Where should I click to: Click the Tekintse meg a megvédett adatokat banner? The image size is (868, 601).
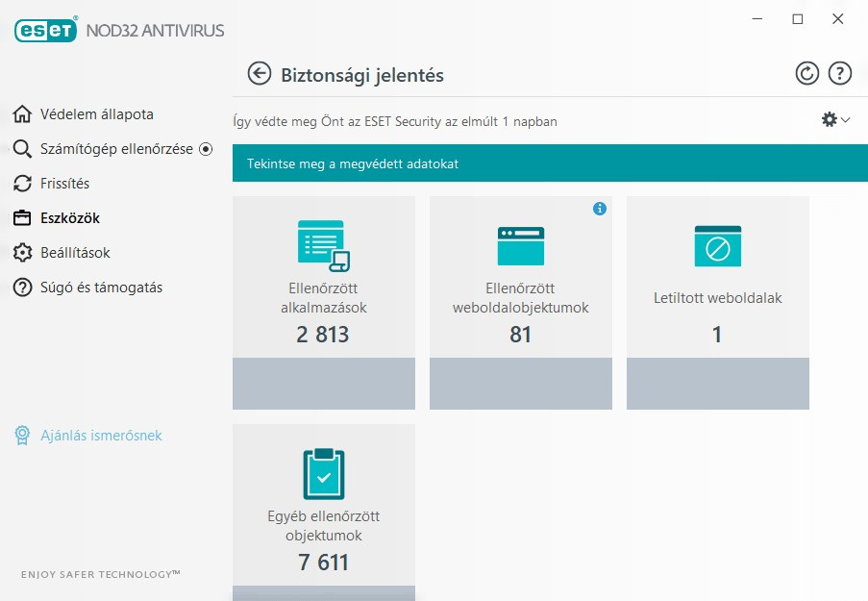point(550,163)
